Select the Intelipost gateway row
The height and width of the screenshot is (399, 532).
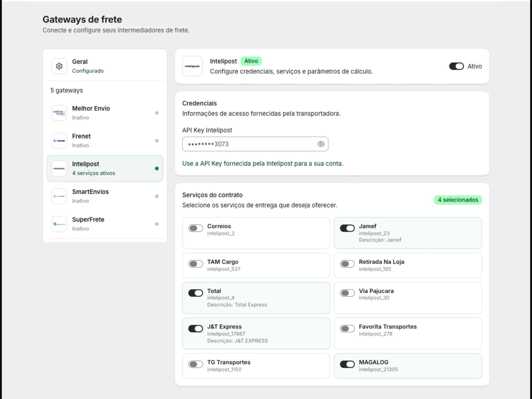[105, 168]
